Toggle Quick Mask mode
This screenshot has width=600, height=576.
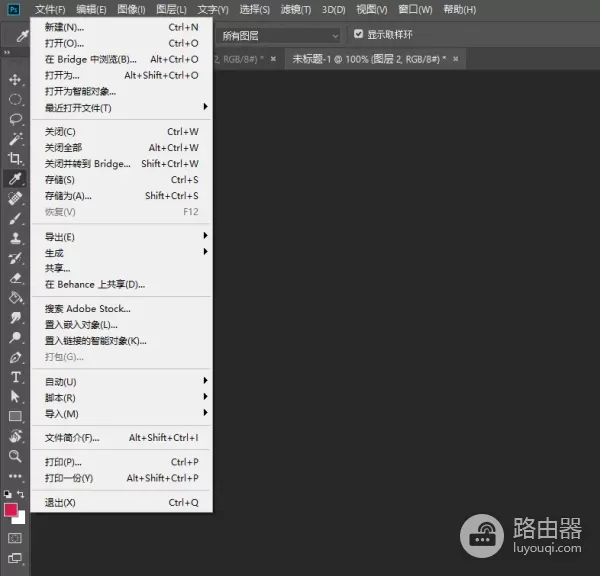(15, 538)
